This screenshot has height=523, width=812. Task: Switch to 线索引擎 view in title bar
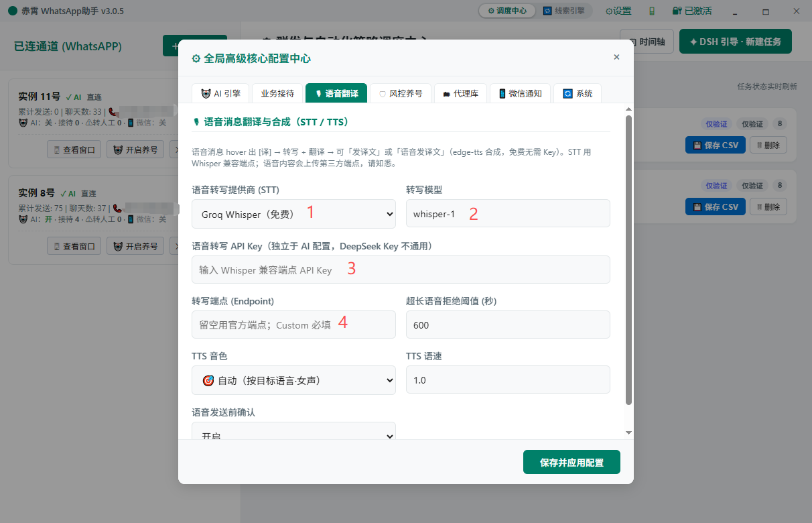[x=564, y=11]
